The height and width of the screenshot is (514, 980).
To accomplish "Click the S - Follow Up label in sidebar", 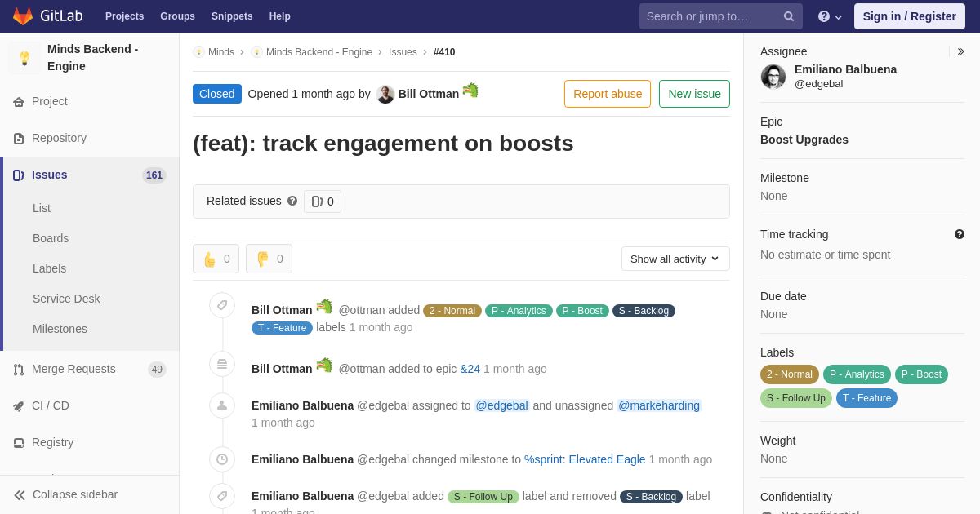I will point(796,398).
